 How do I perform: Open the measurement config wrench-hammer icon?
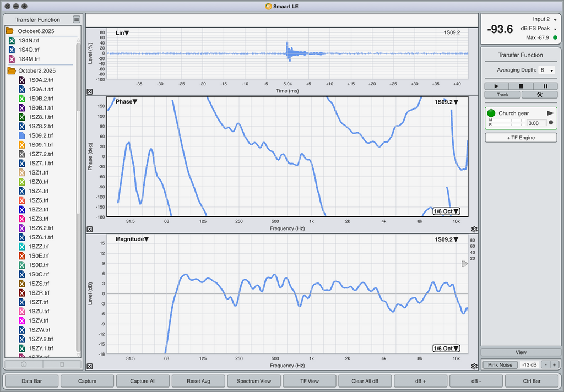coord(539,95)
